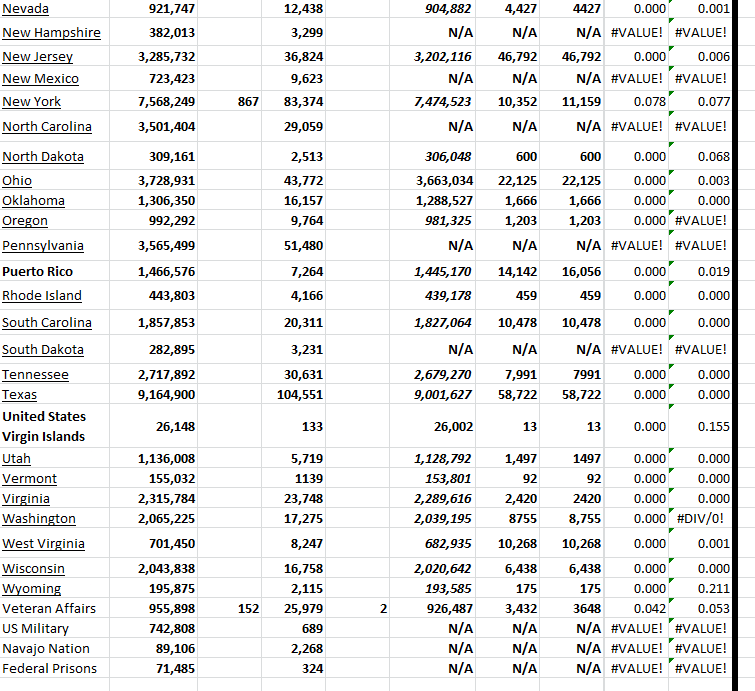Follow the Wyoming hyperlink

pos(32,588)
